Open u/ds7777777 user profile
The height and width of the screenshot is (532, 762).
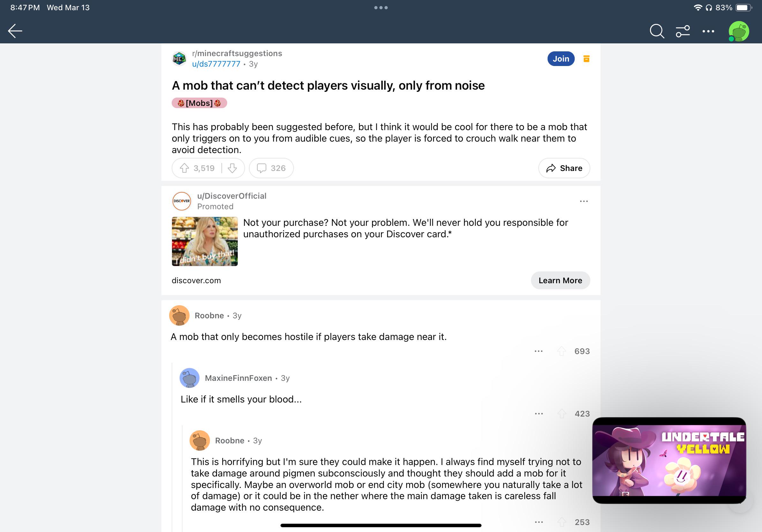(x=216, y=64)
